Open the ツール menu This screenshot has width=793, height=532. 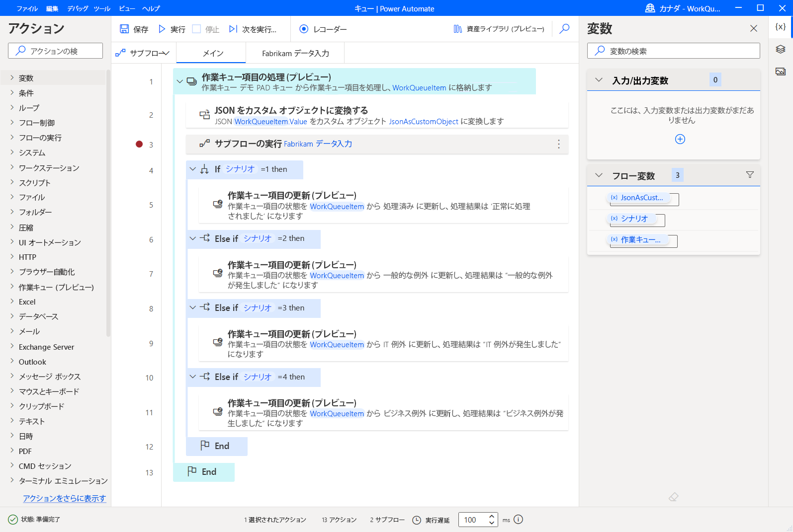pyautogui.click(x=102, y=8)
